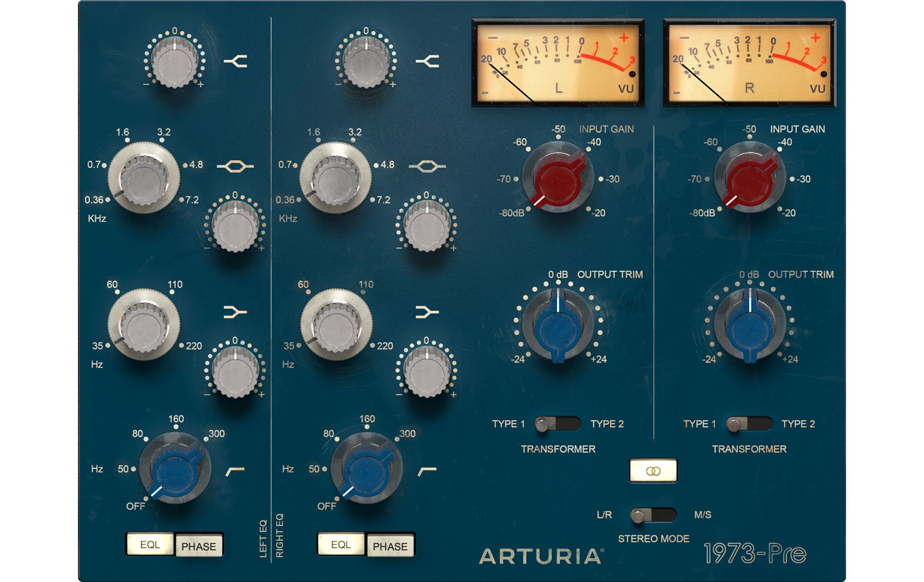Click the right EQ high-pass filter icon
924x582 pixels.
point(426,471)
